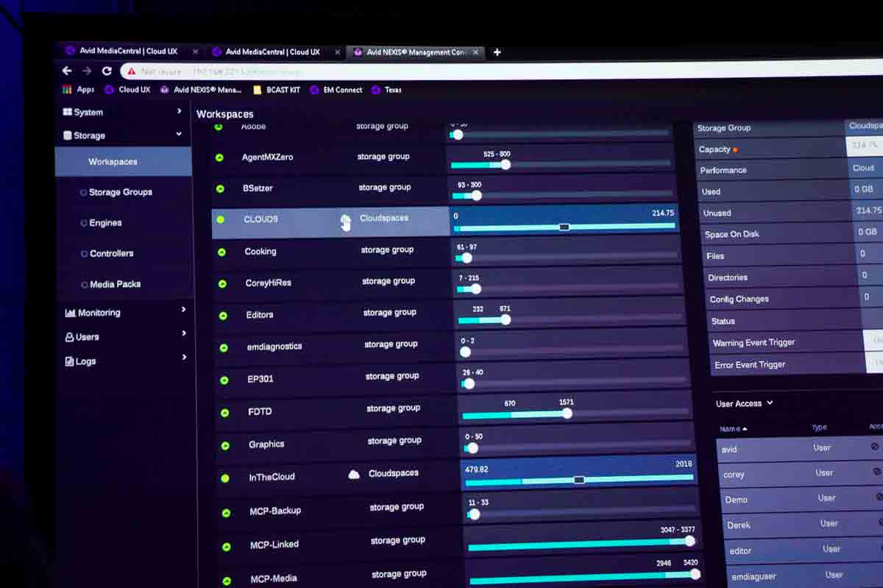Viewport: 883px width, 588px height.
Task: Select the Cooking workspace name
Action: 260,252
